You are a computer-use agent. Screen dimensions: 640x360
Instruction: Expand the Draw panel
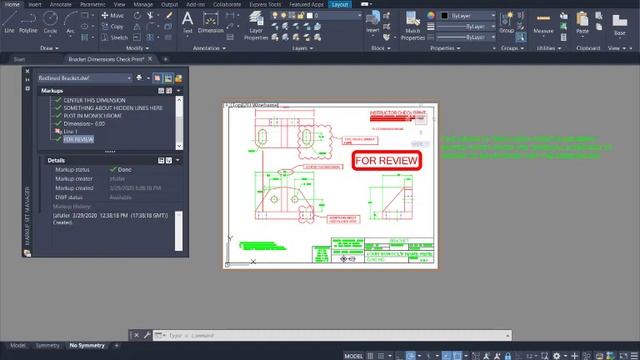pyautogui.click(x=49, y=48)
